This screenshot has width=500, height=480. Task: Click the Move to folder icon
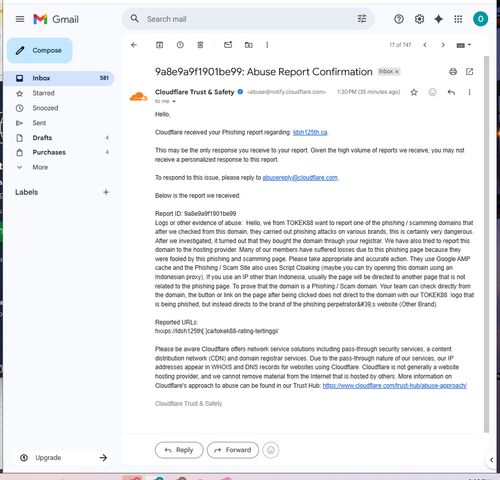(x=249, y=45)
